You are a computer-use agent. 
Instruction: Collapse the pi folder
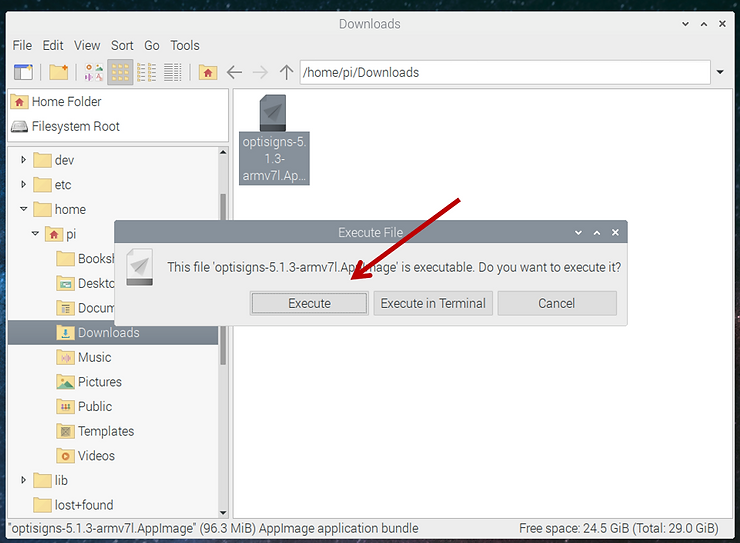pos(35,234)
